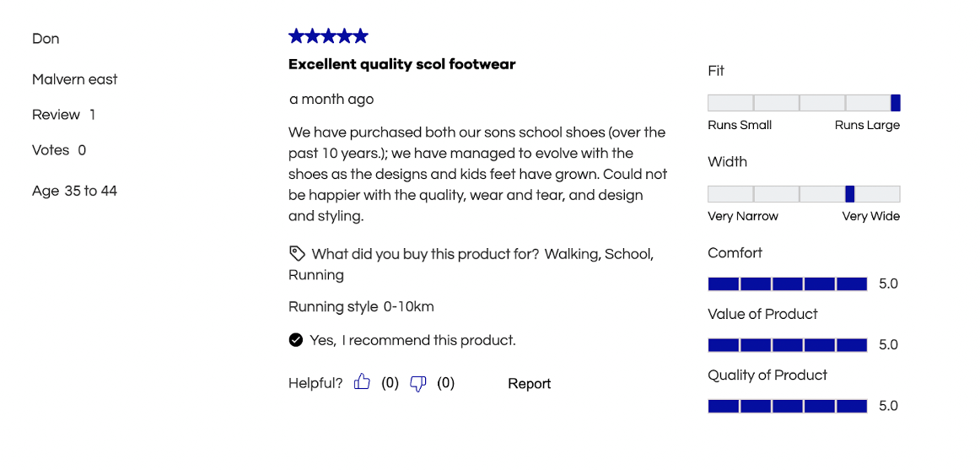Click the 'a month ago' review date

pyautogui.click(x=331, y=100)
